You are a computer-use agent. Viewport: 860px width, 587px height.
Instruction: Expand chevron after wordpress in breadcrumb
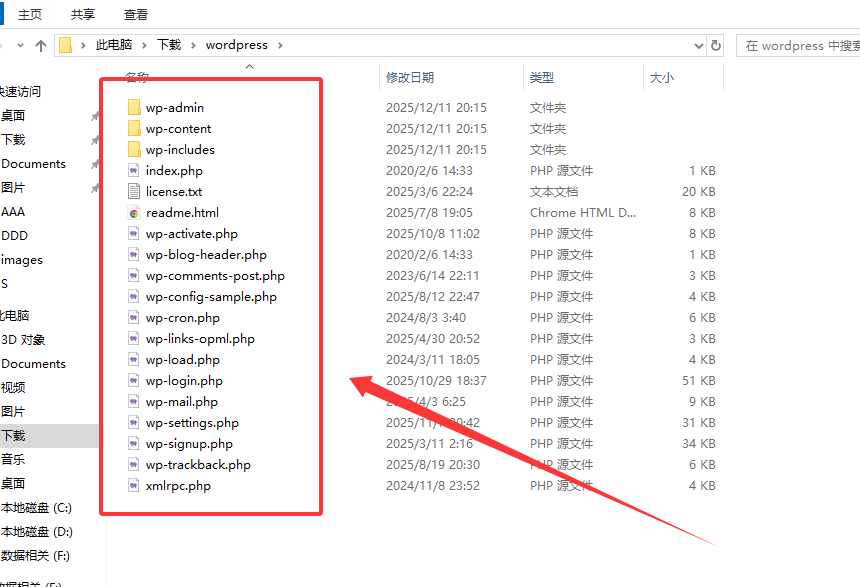[x=280, y=45]
